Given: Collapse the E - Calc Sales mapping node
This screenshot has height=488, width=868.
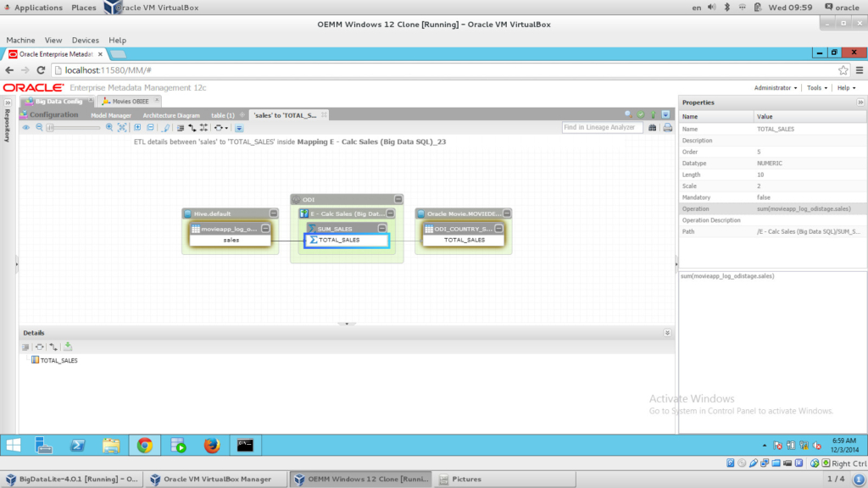Looking at the screenshot, I should (x=390, y=213).
